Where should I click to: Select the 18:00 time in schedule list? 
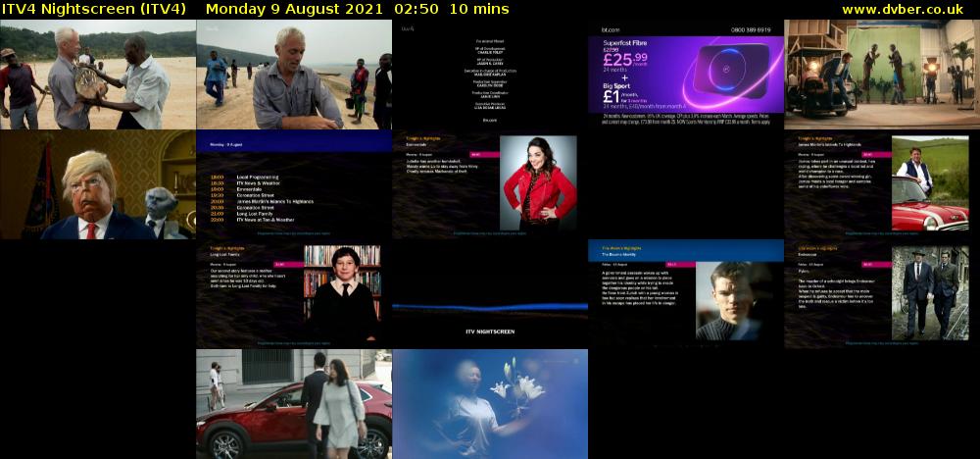click(217, 177)
